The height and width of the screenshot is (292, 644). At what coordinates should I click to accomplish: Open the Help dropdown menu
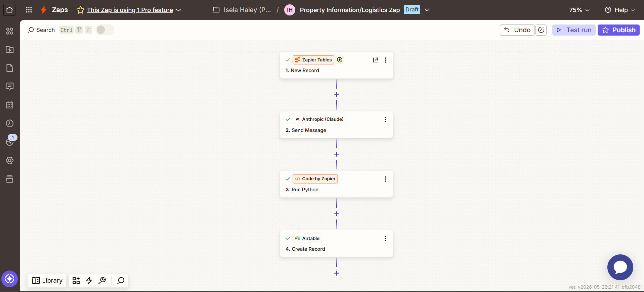[620, 10]
